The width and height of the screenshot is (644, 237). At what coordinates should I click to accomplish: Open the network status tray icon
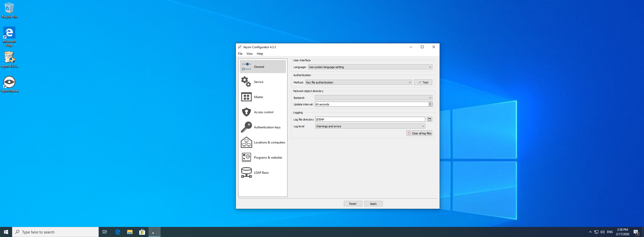[x=596, y=232]
